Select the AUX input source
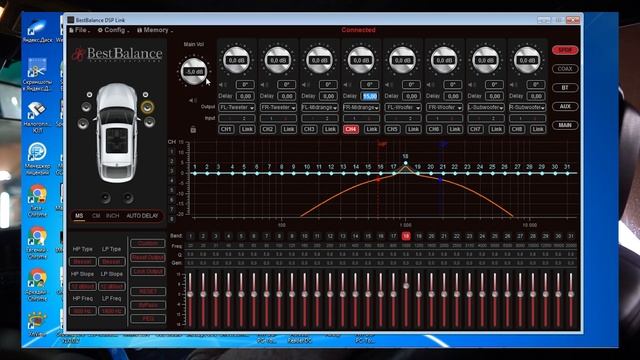 pyautogui.click(x=565, y=106)
